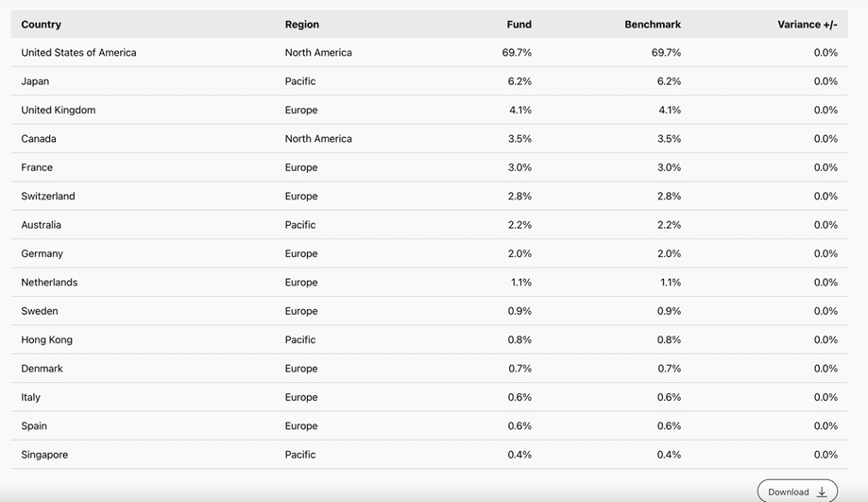Click the Singapore country name
868x502 pixels.
click(x=44, y=455)
